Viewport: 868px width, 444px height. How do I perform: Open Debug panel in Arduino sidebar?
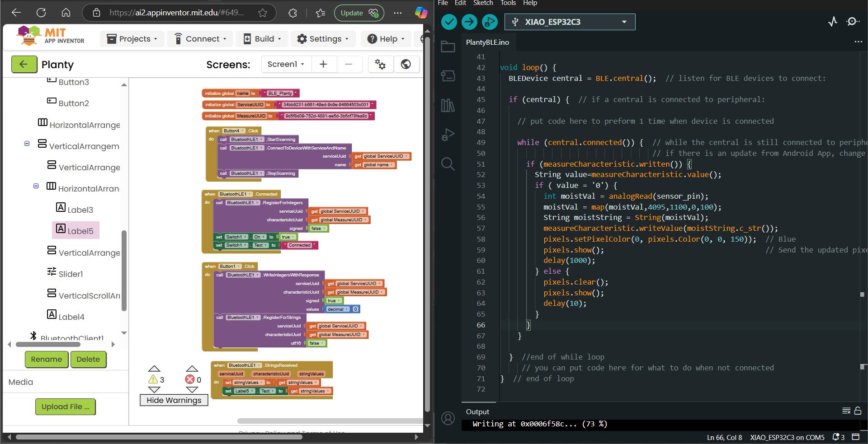(448, 135)
